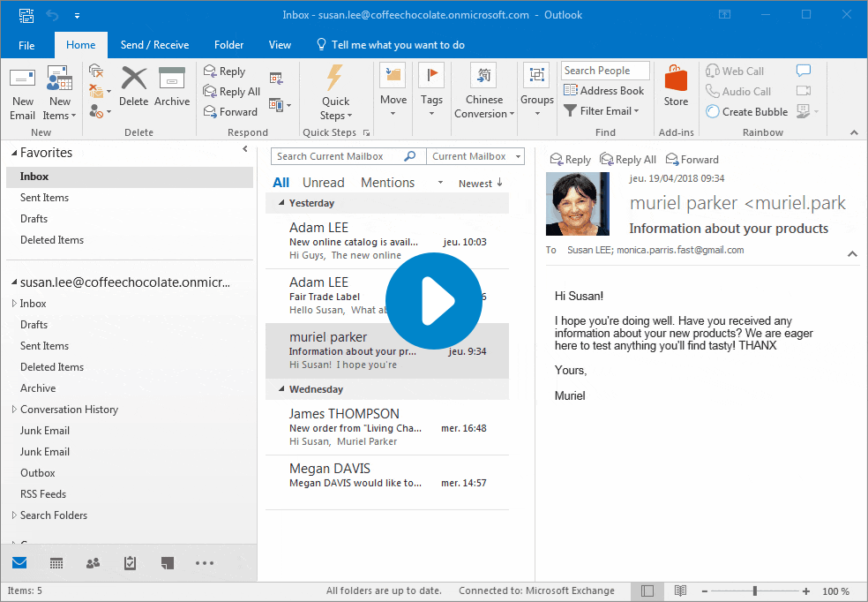Adjust the zoom slider handle
This screenshot has width=868, height=602.
(x=754, y=591)
